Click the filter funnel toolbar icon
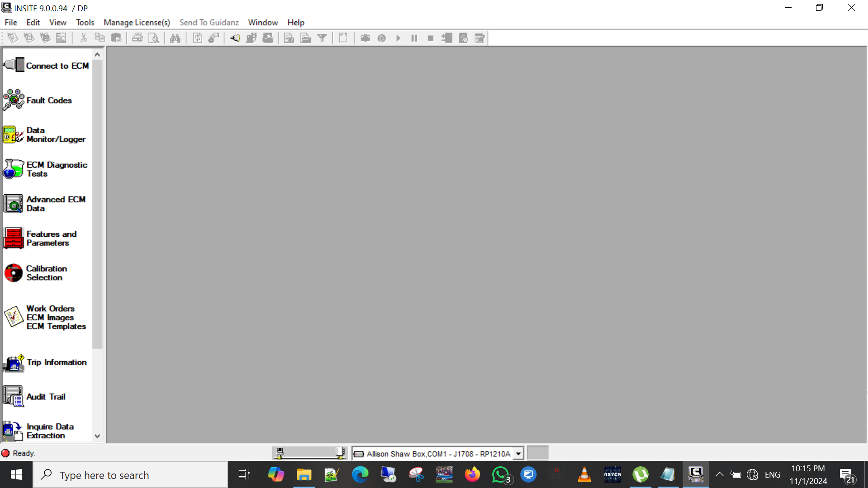This screenshot has height=488, width=868. (322, 38)
